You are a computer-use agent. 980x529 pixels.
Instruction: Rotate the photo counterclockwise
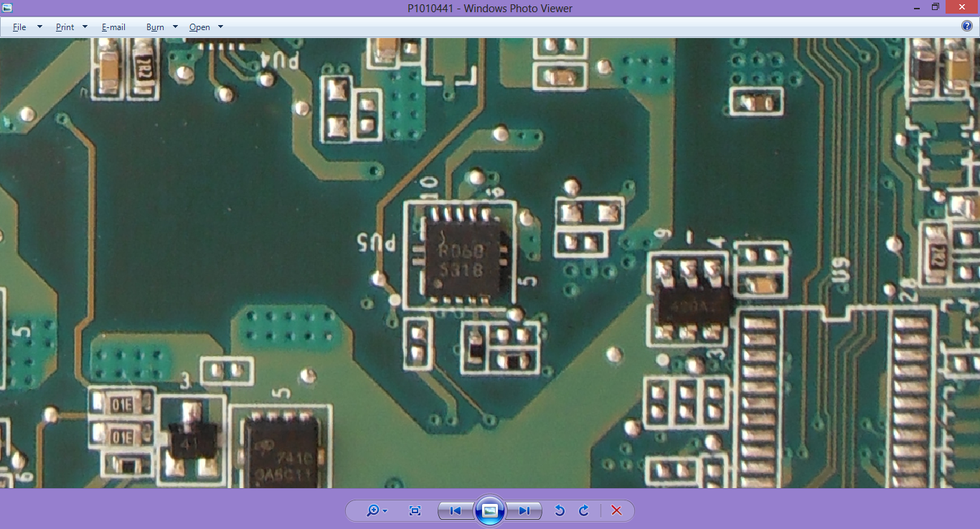tap(560, 510)
